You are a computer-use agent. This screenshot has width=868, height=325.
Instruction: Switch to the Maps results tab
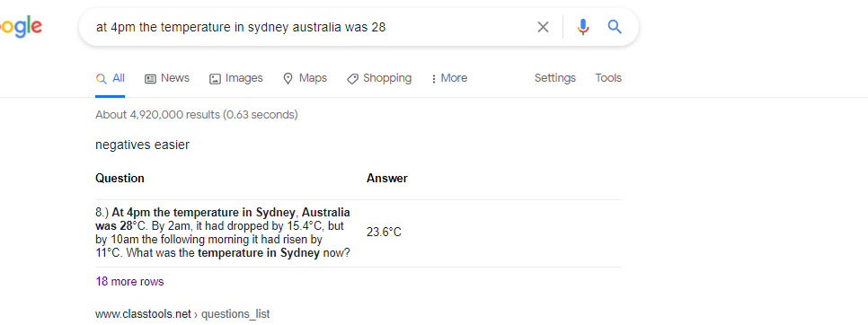pos(305,78)
